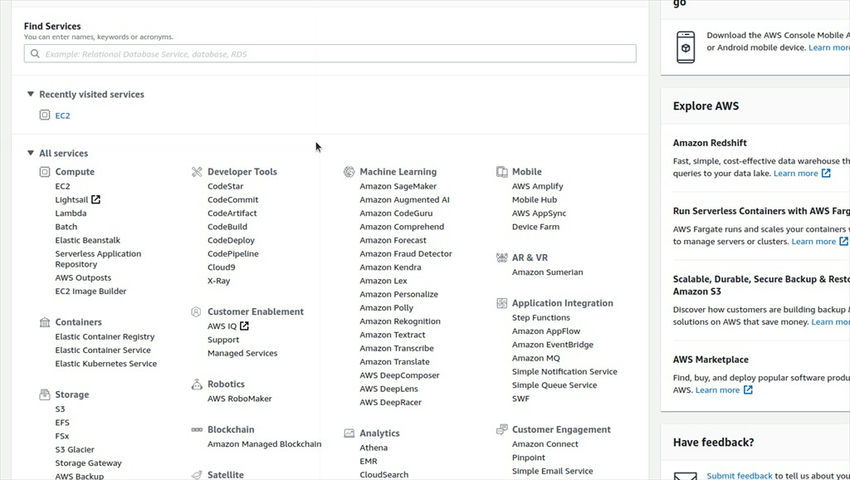Click the Storage category icon
This screenshot has width=850, height=480.
pyautogui.click(x=45, y=395)
